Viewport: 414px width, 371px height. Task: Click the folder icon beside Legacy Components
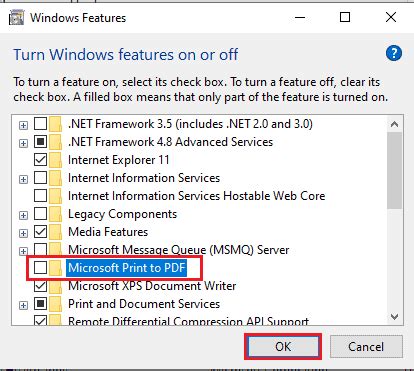point(56,214)
